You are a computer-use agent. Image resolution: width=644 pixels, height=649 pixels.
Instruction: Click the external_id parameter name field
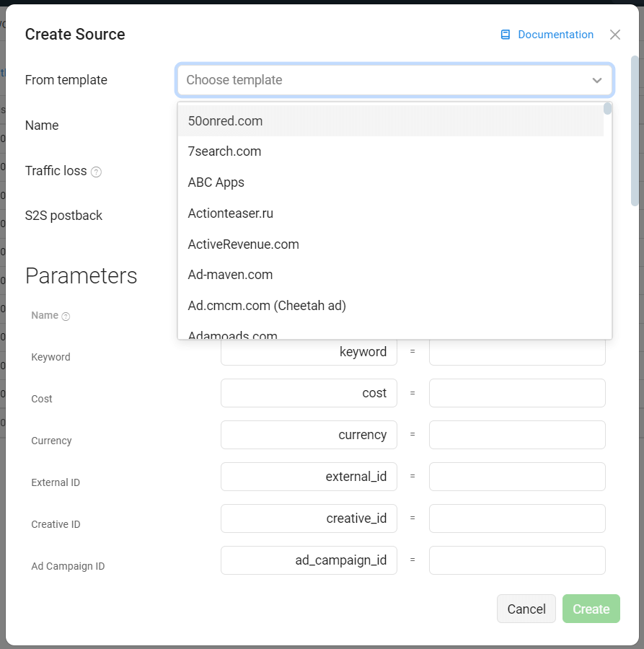coord(309,477)
